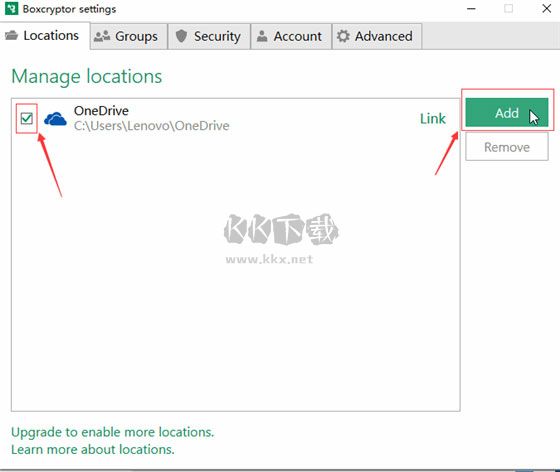
Task: Click the folder icon on Locations tab
Action: click(x=11, y=35)
